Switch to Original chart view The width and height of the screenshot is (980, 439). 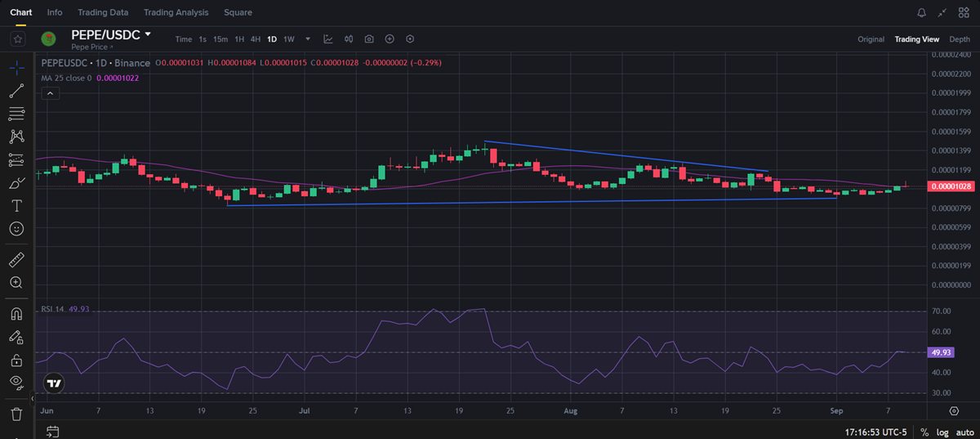click(x=871, y=39)
